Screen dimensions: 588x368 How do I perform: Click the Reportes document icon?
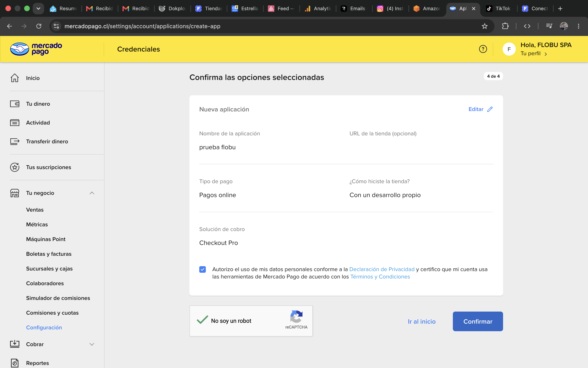click(x=14, y=363)
